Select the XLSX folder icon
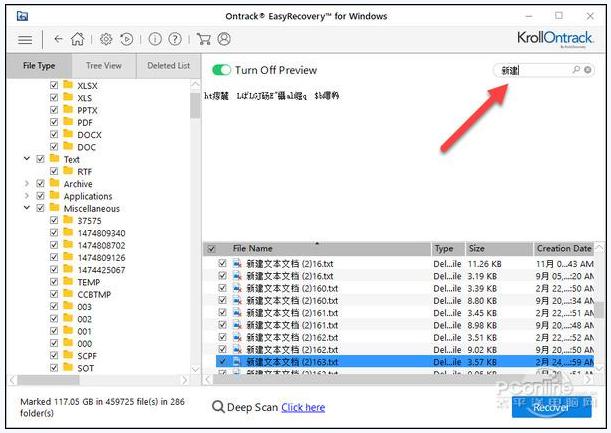This screenshot has width=611, height=433. click(68, 85)
